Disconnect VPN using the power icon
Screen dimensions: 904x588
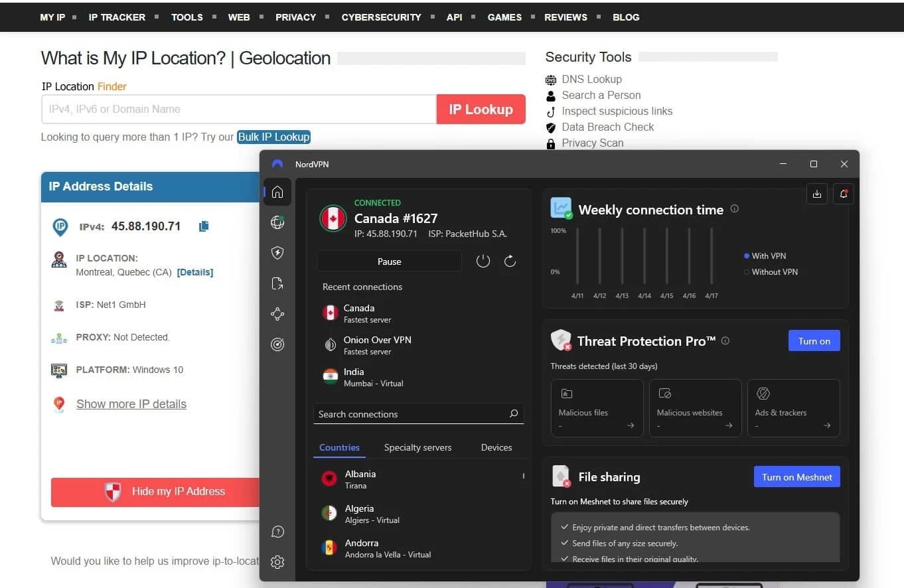(483, 261)
